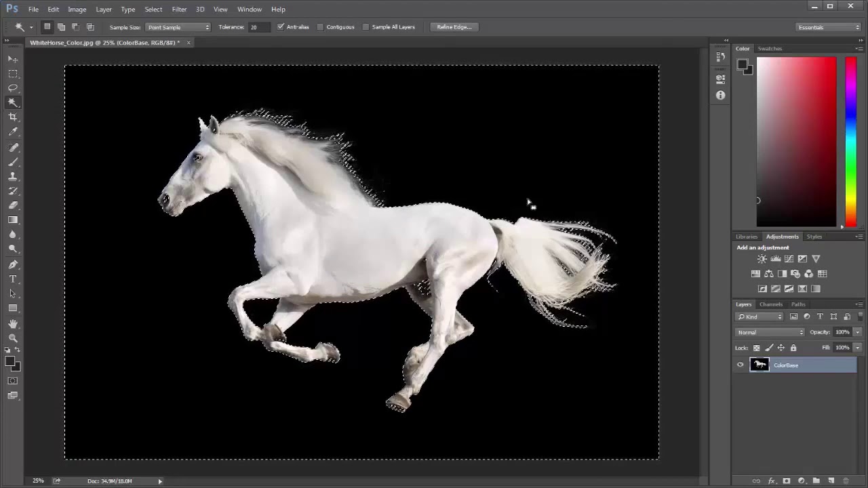Select the Lasso tool
This screenshot has width=868, height=488.
[x=13, y=88]
